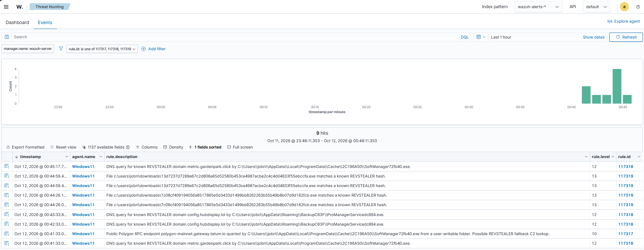This screenshot has width=644, height=250.
Task: Toggle DQL query language
Action: 464,37
